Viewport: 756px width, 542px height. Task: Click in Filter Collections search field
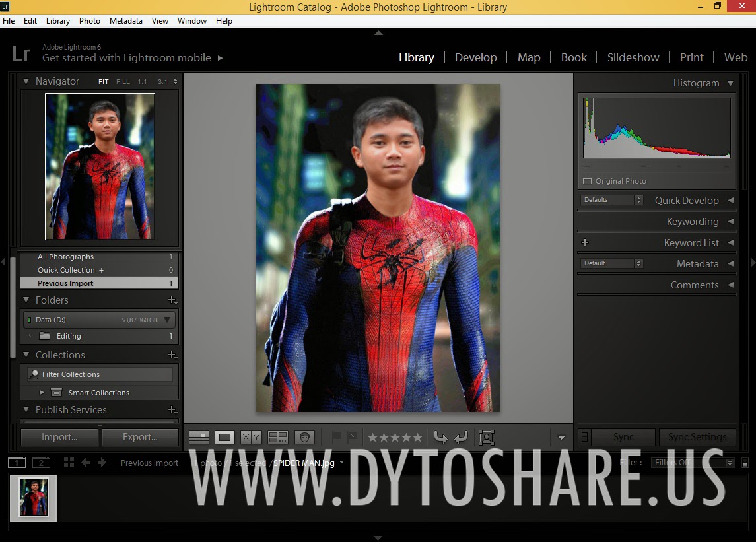pos(100,374)
